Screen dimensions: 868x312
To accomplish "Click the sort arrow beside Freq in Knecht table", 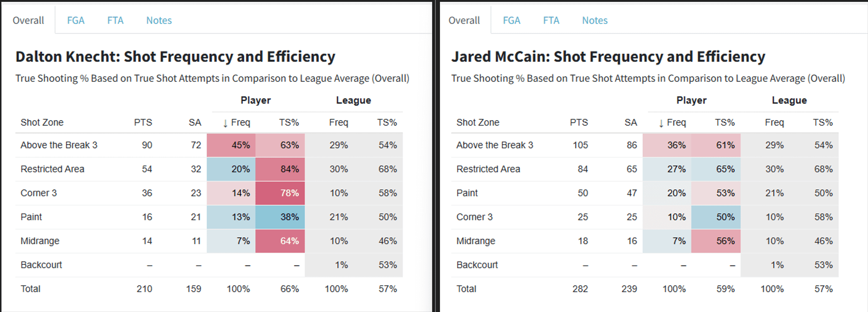I will [x=225, y=123].
